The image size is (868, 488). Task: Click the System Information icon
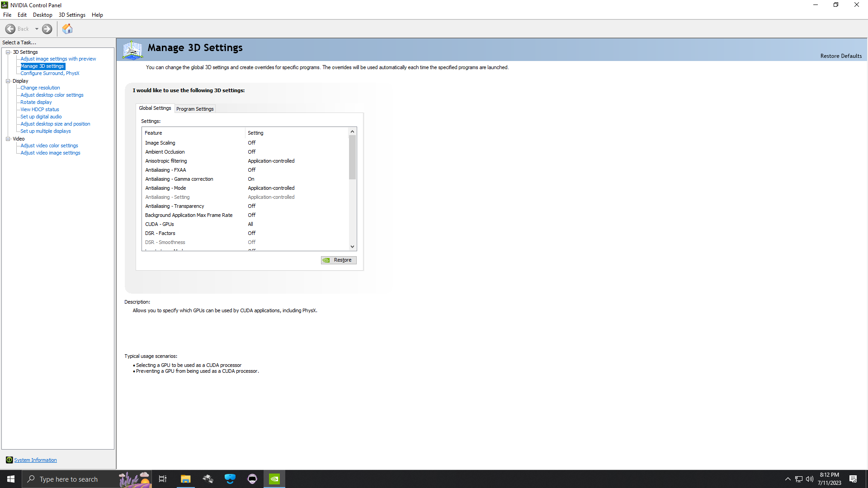click(x=9, y=460)
